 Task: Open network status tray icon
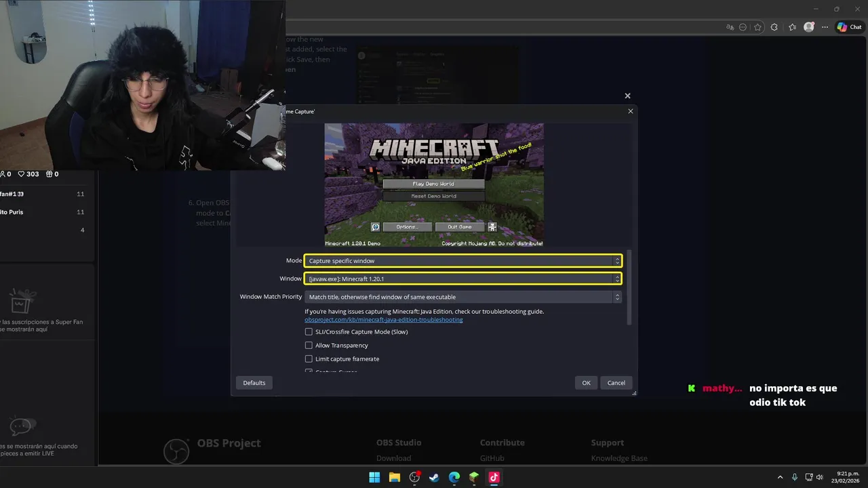click(810, 477)
